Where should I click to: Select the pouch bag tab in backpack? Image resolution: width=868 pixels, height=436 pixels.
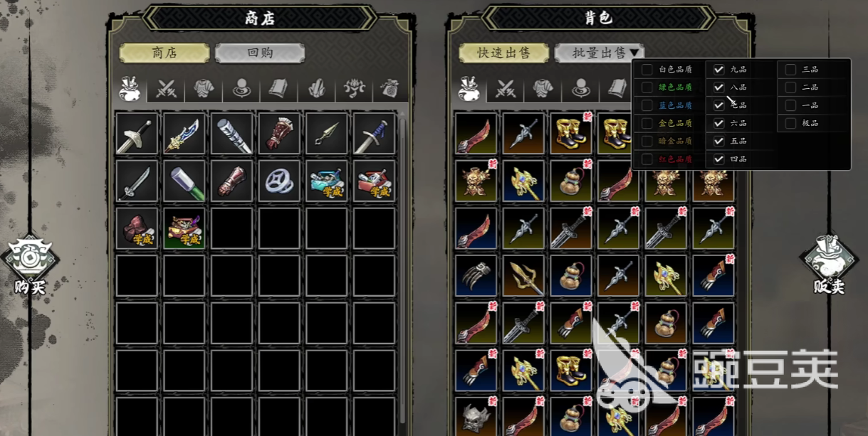click(469, 89)
